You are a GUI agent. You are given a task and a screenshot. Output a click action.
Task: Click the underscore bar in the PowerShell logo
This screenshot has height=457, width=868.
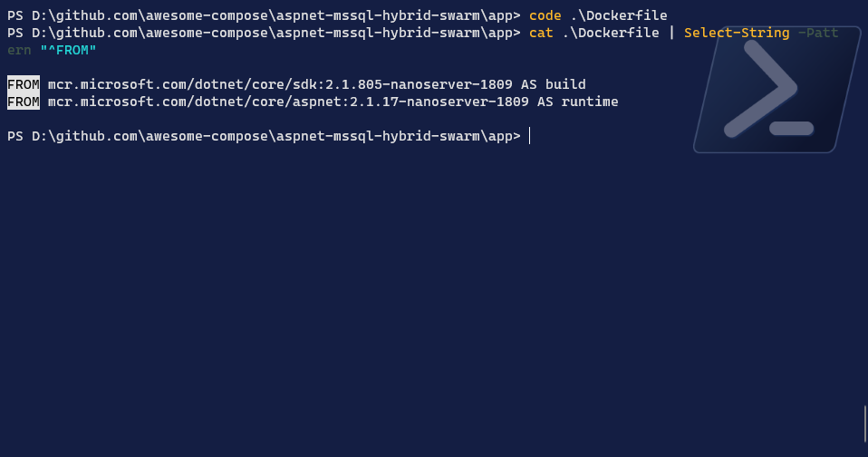pyautogui.click(x=791, y=128)
